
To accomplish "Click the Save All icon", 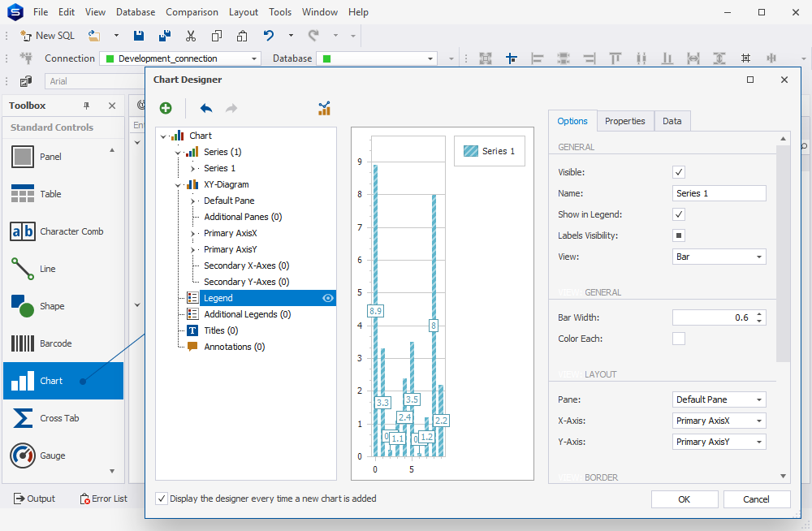I will click(165, 36).
